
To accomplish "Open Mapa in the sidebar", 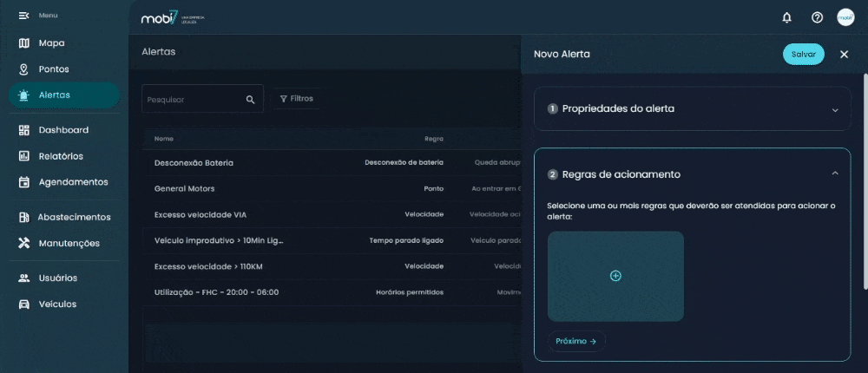I will click(x=51, y=43).
